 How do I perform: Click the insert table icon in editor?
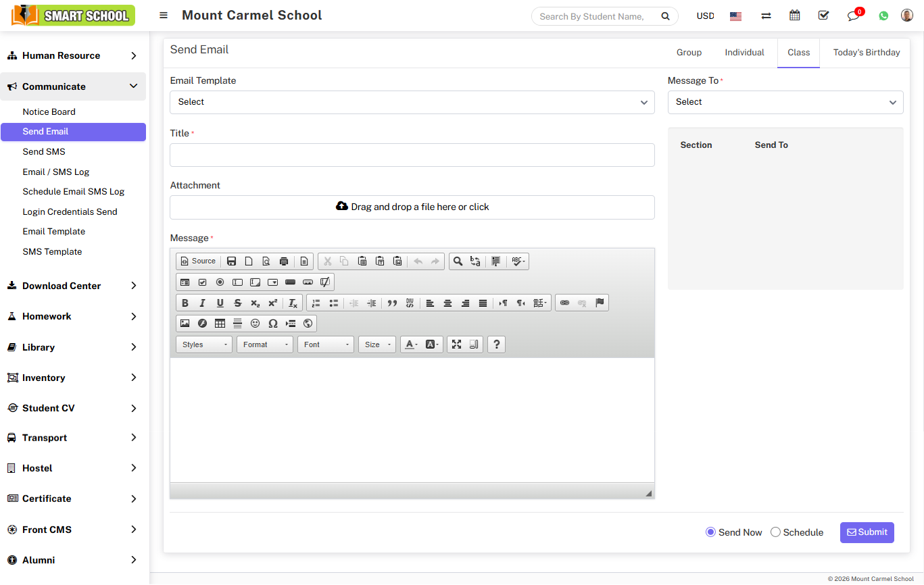tap(220, 324)
